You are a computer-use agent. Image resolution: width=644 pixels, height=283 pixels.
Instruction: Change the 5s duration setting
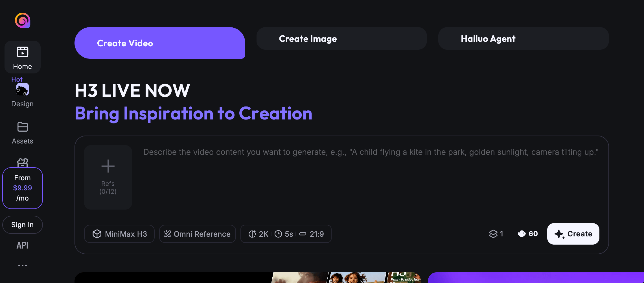pyautogui.click(x=284, y=234)
